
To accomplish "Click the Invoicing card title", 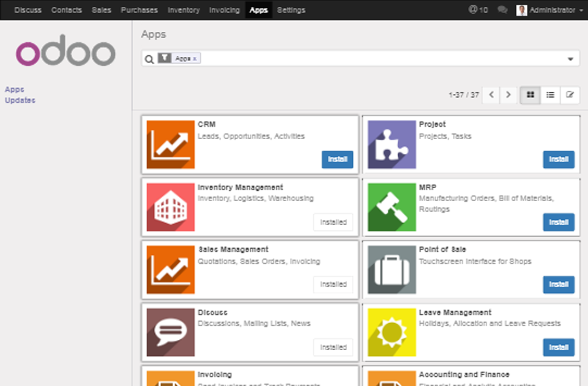I will (214, 375).
